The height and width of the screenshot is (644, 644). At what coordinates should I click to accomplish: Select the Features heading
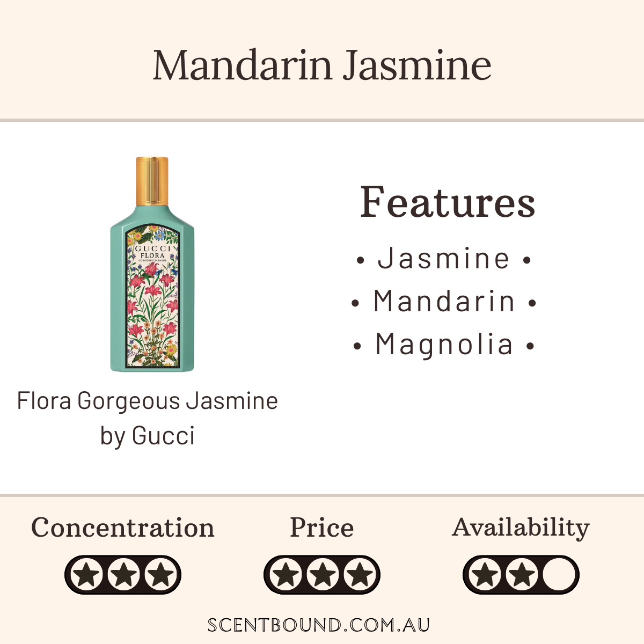[448, 202]
